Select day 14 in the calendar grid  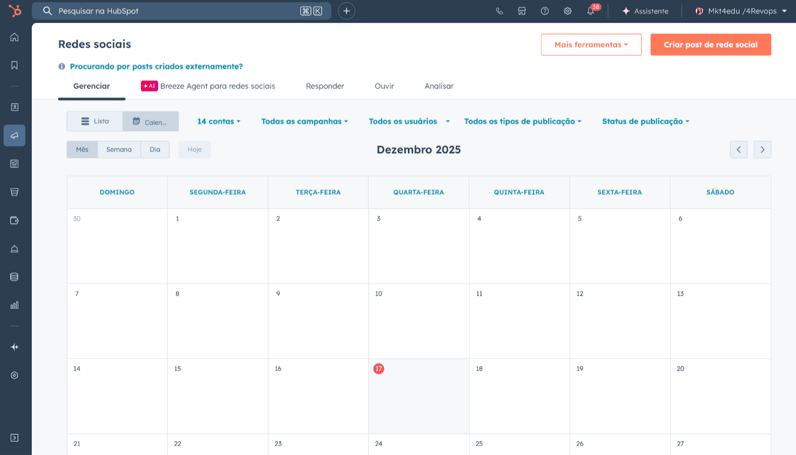[117, 396]
